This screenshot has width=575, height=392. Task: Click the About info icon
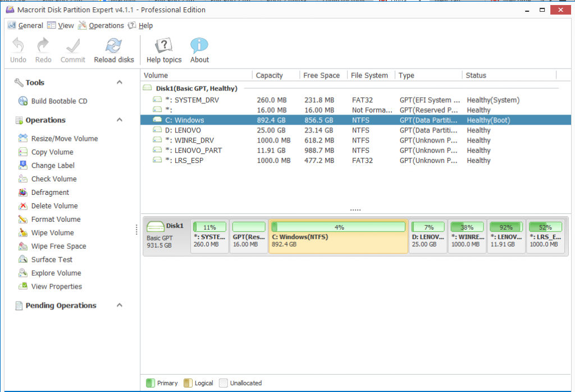pos(199,46)
